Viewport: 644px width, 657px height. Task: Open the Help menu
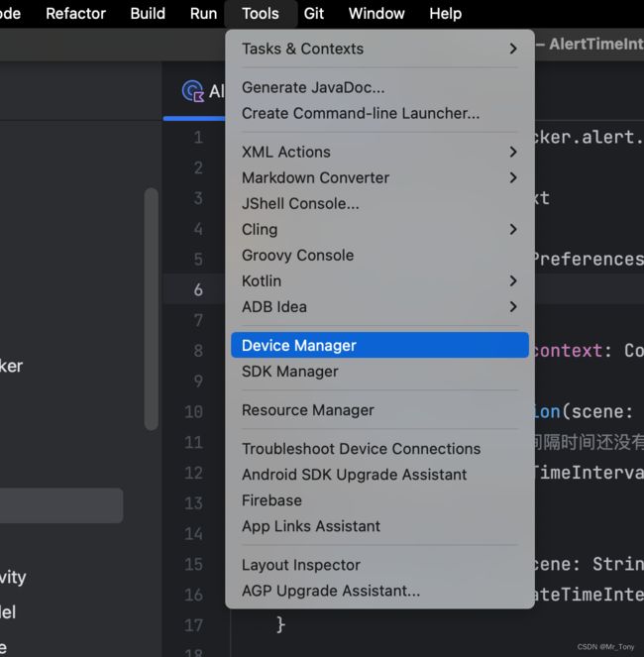446,14
